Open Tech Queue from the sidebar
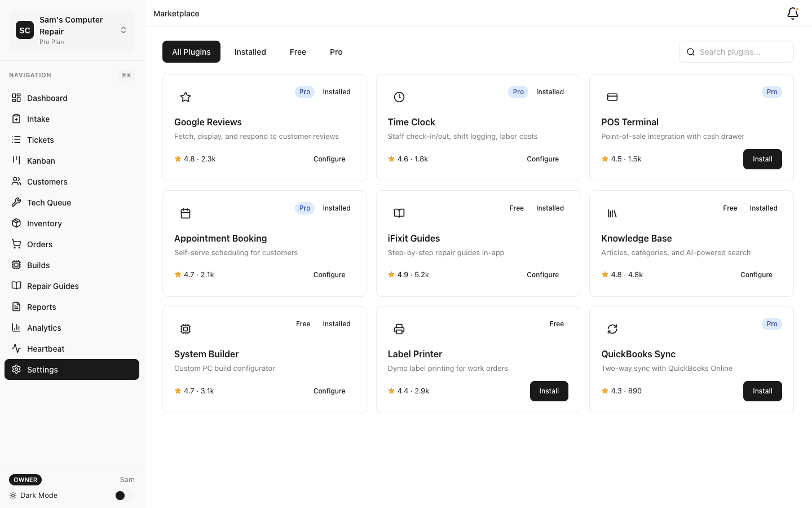The image size is (812, 508). coord(49,202)
